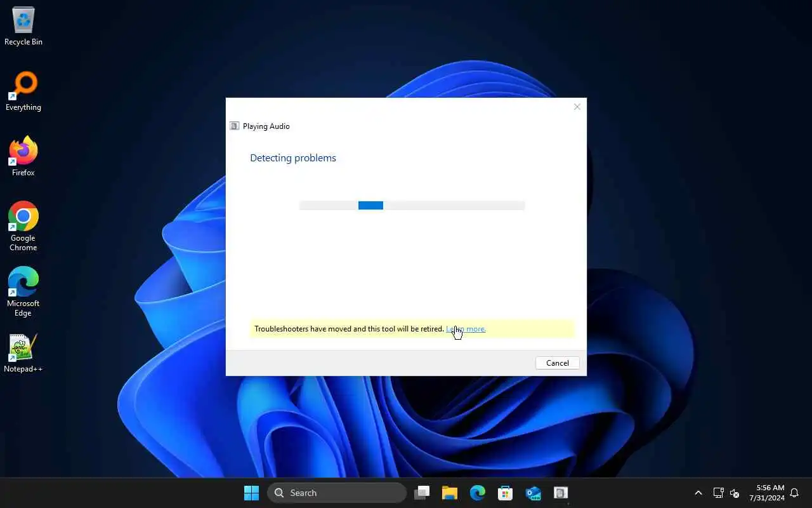Close the Playing Audio dialog

[x=577, y=107]
